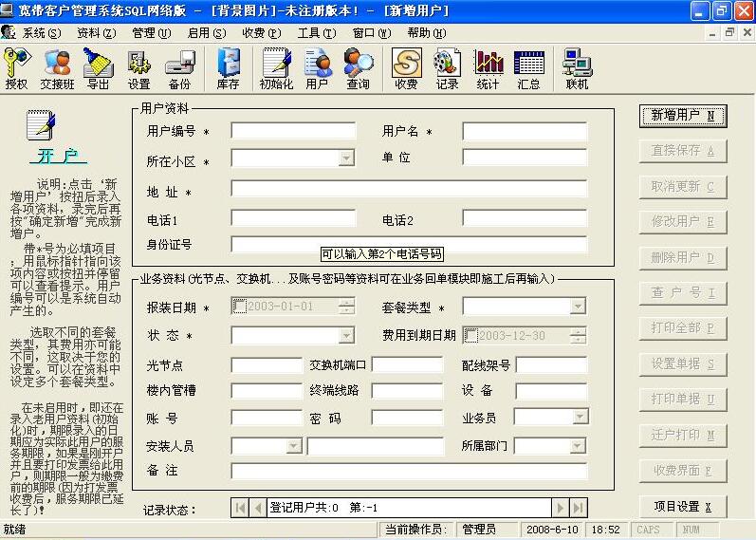756x540 pixels.
Task: Expand the 业务员 dropdown
Action: pos(580,417)
